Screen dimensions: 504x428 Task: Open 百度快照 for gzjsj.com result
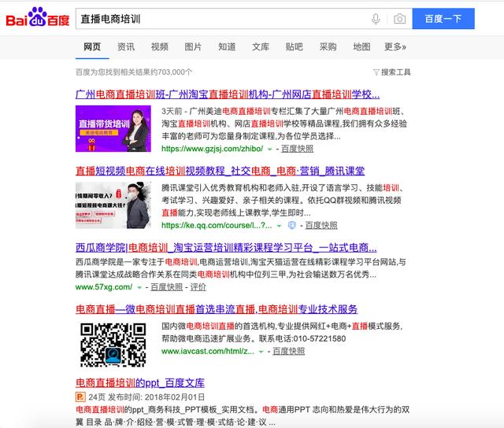(297, 149)
